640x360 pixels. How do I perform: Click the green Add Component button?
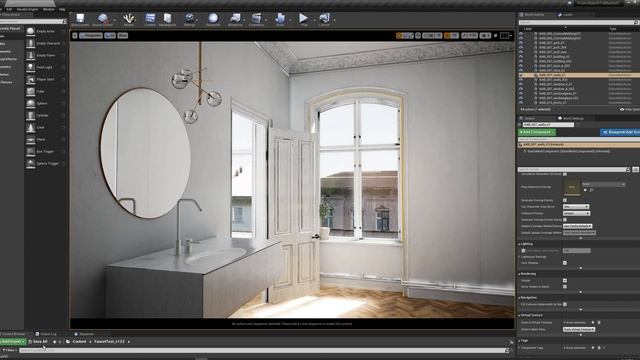click(x=537, y=132)
